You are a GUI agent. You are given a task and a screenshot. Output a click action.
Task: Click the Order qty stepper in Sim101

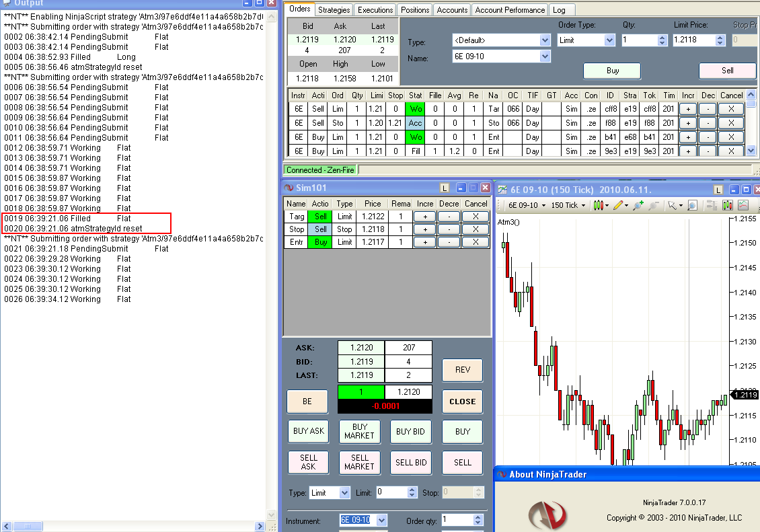[x=478, y=520]
